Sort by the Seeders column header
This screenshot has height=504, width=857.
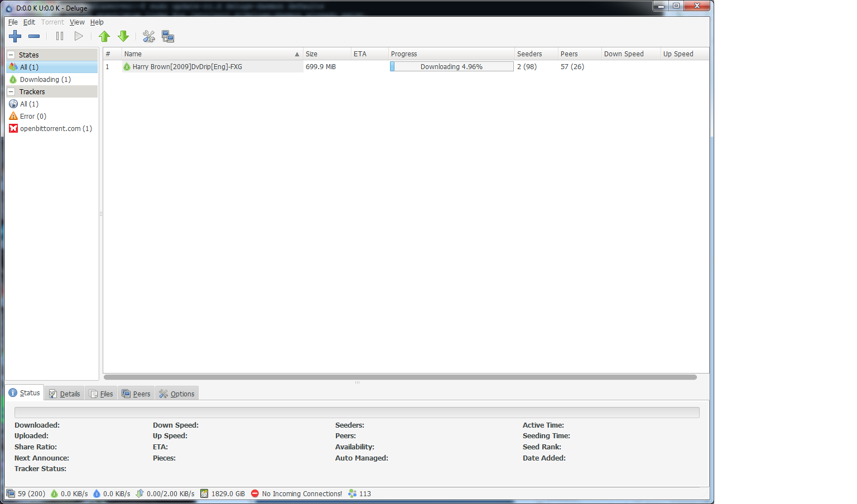pyautogui.click(x=536, y=54)
